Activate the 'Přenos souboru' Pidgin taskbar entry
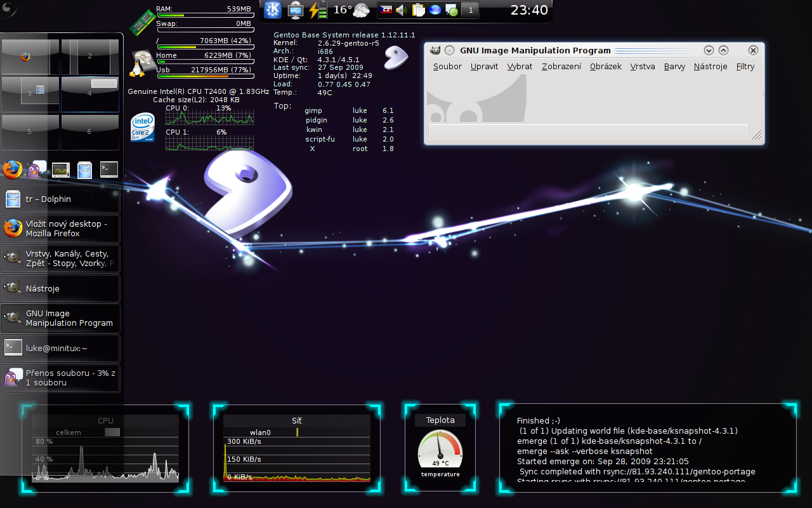This screenshot has height=508, width=812. (60, 378)
